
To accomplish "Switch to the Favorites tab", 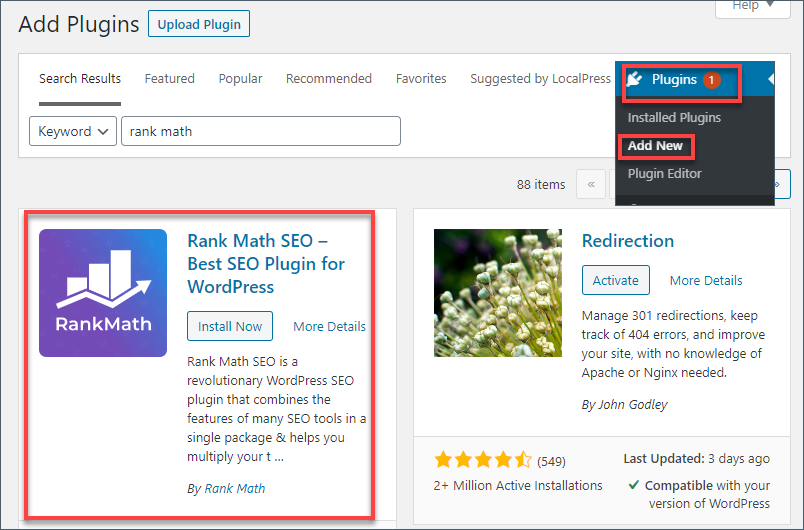I will click(421, 78).
